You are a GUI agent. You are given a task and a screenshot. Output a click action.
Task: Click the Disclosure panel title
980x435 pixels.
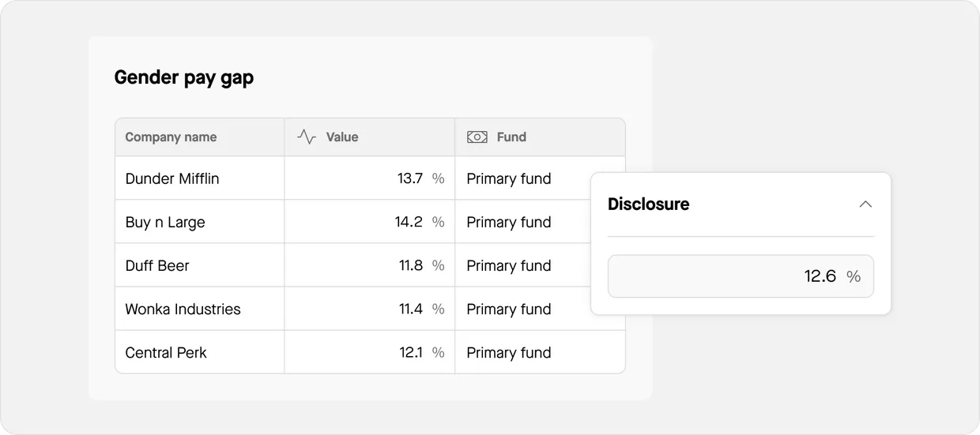(648, 204)
